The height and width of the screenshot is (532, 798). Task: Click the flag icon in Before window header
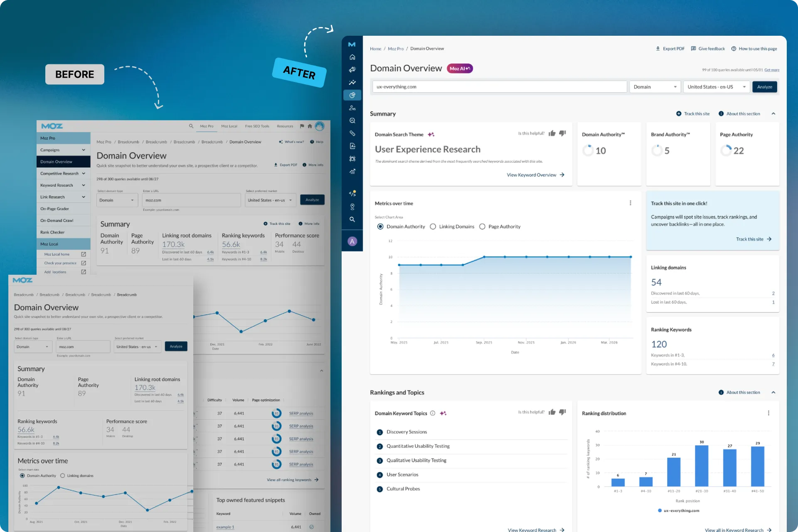tap(302, 126)
